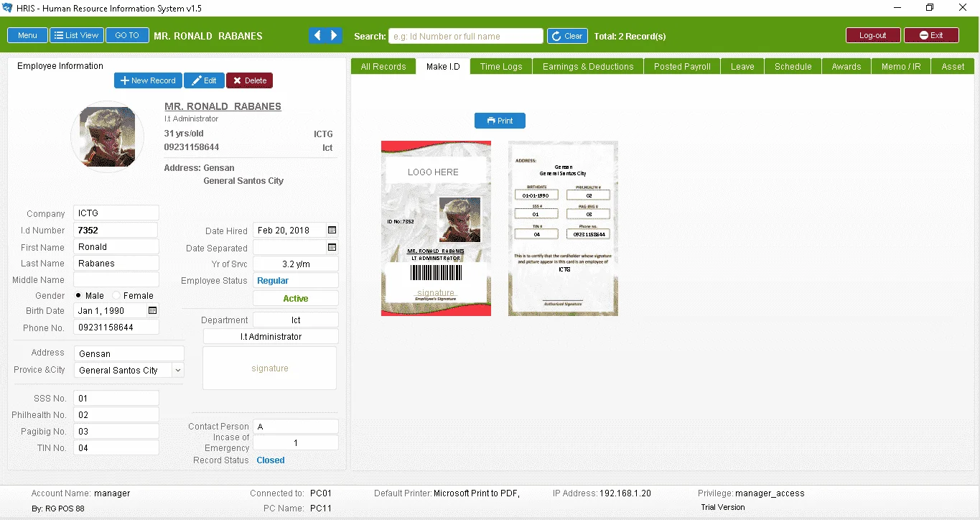Click the Address field containing Gensan
The width and height of the screenshot is (980, 520).
coord(129,353)
